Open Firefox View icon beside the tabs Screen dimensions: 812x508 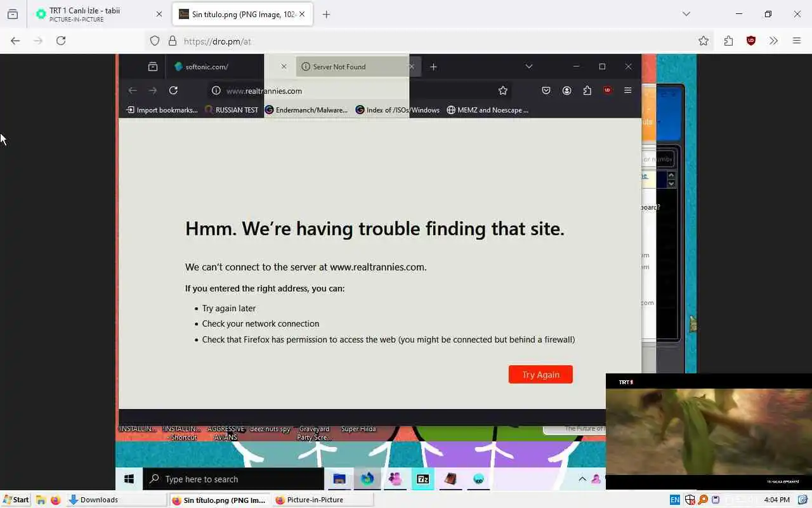point(13,14)
